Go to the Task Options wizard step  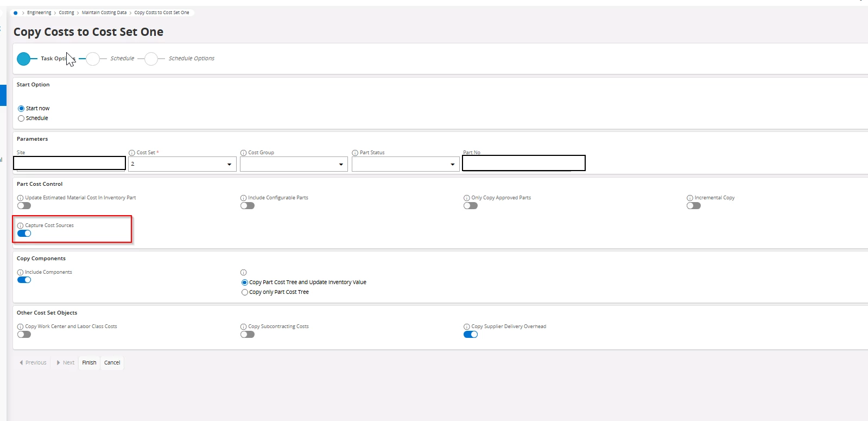(24, 59)
